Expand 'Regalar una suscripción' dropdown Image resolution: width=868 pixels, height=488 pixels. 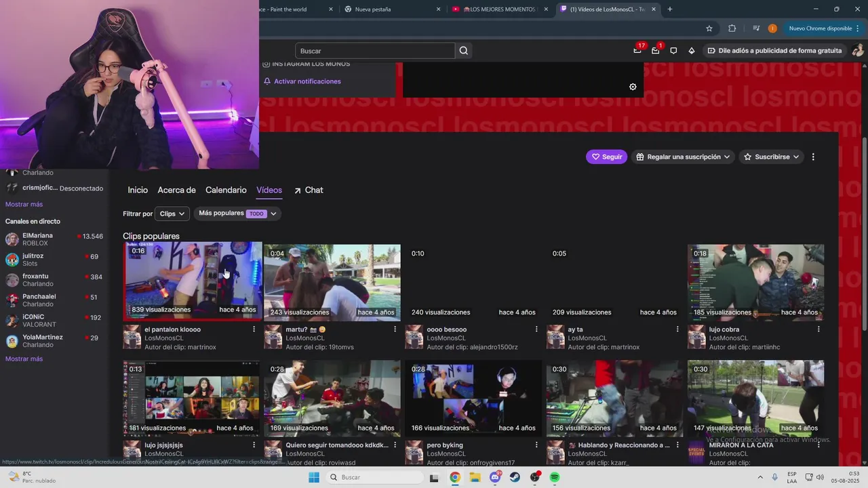[684, 157]
